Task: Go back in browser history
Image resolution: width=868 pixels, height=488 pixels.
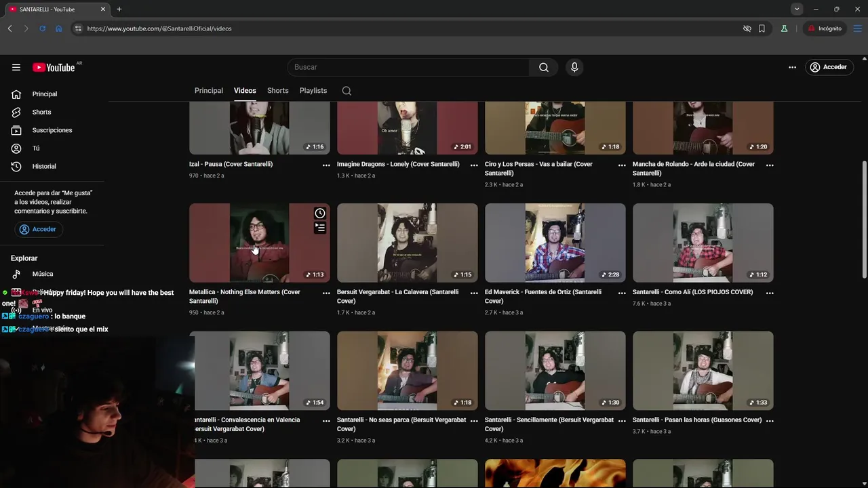Action: [x=9, y=28]
